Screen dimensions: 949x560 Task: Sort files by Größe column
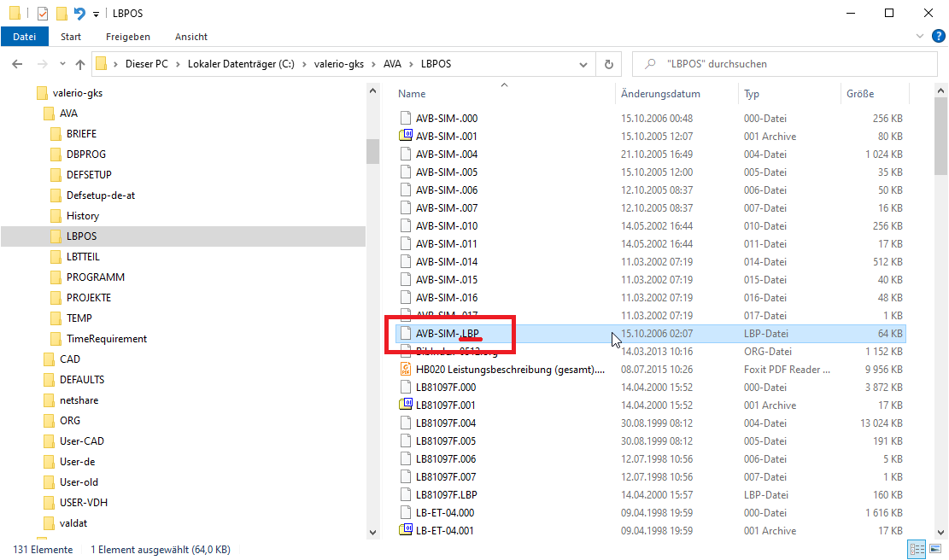[859, 94]
